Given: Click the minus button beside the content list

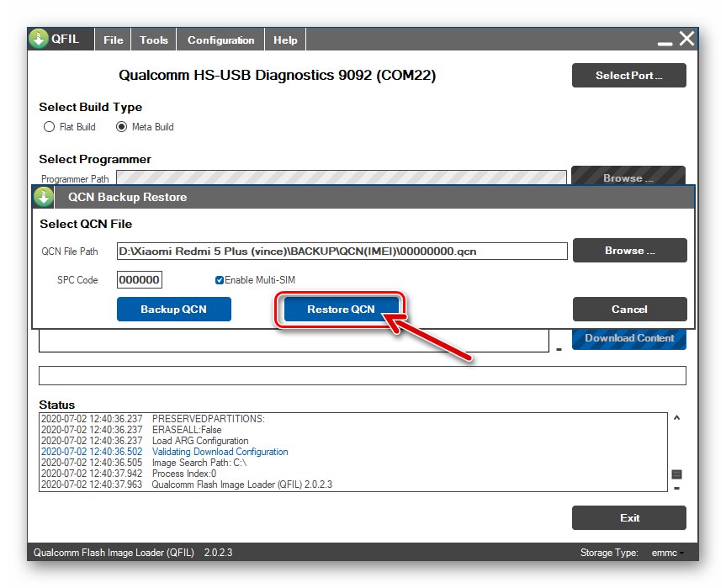Looking at the screenshot, I should (x=559, y=350).
